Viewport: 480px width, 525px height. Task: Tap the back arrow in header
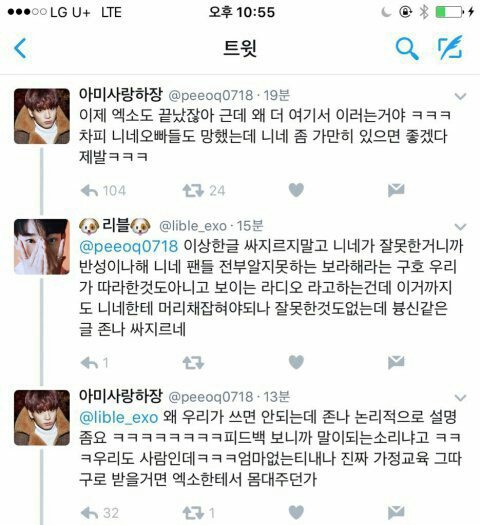coord(20,48)
